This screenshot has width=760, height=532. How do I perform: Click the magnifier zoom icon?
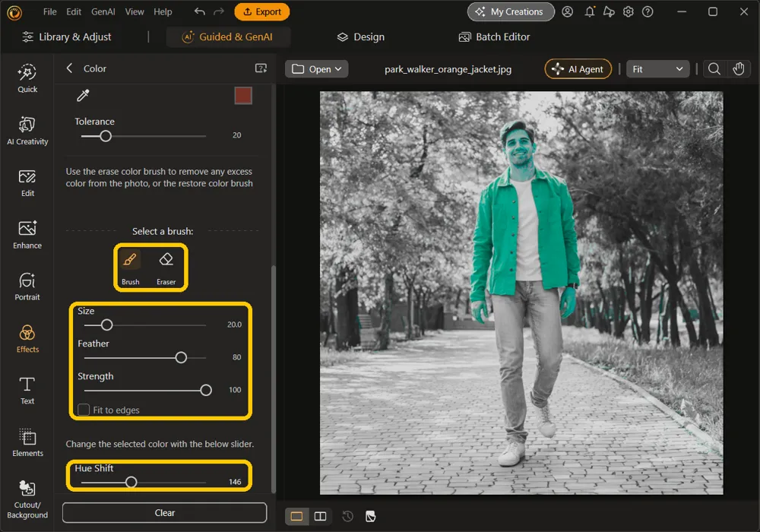pos(714,69)
